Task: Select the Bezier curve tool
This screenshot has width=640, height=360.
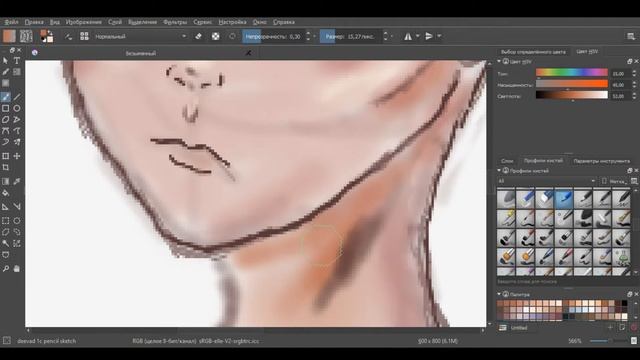Action: tap(5, 131)
